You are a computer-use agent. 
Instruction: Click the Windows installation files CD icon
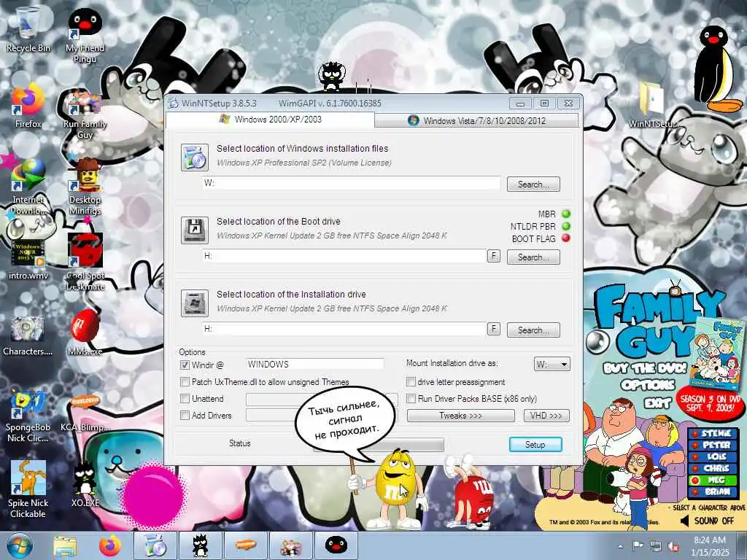pyautogui.click(x=194, y=157)
